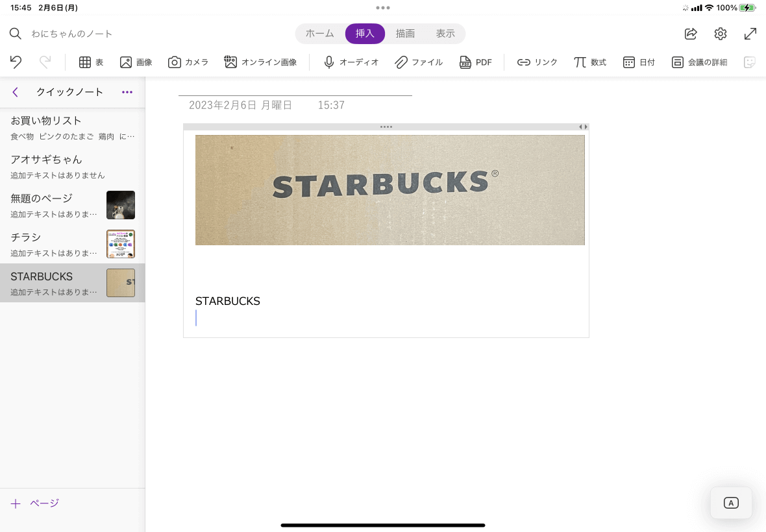The height and width of the screenshot is (532, 766).
Task: Insert a PDF printout
Action: coord(475,62)
